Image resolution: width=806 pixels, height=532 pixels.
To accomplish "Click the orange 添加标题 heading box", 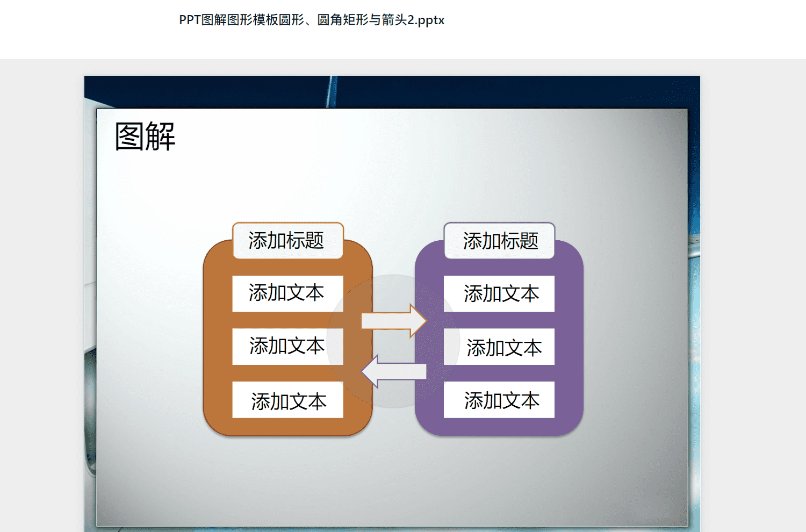I will click(288, 241).
